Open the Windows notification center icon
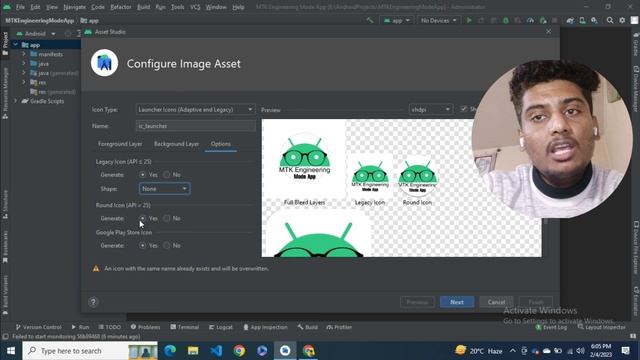Screen dimensions: 640x360 625,351
